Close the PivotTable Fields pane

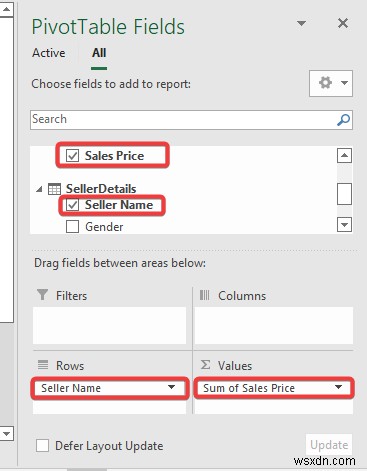[343, 23]
